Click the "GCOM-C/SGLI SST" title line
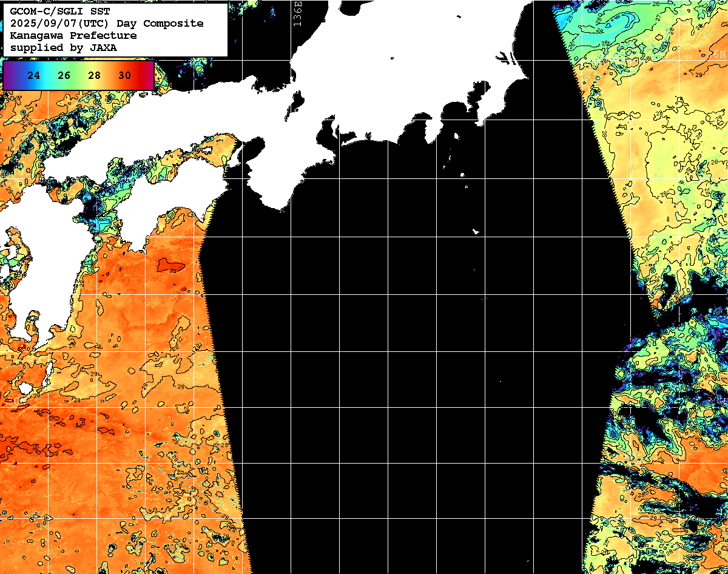The width and height of the screenshot is (728, 574). click(x=60, y=11)
